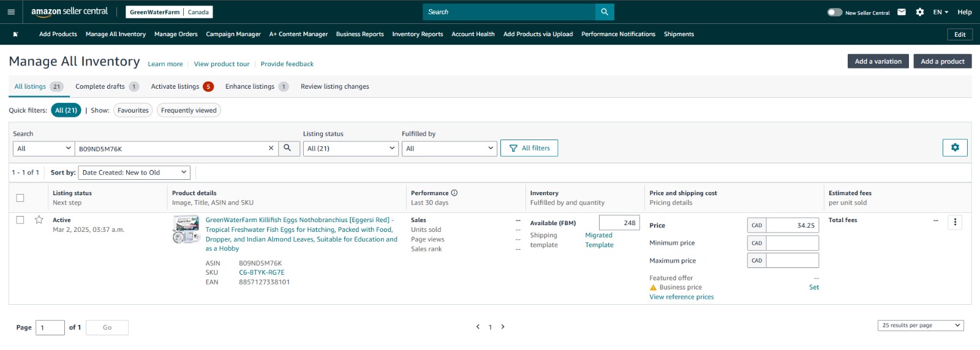Switch to Review listing changes tab
This screenshot has height=350, width=980.
tap(335, 86)
